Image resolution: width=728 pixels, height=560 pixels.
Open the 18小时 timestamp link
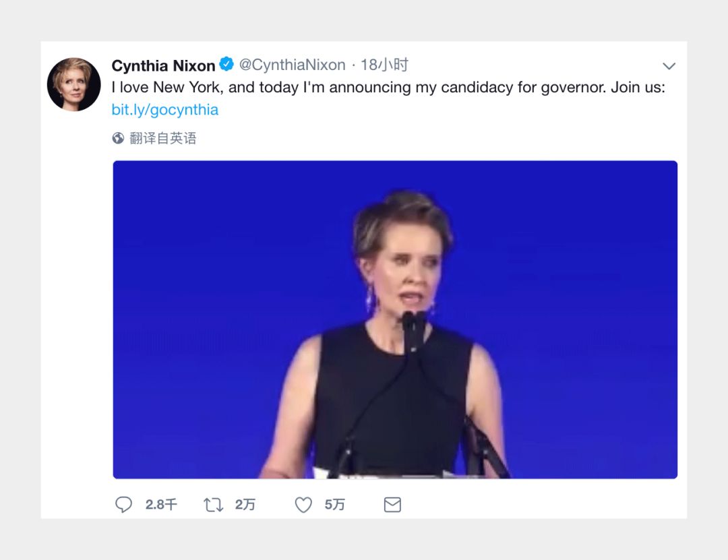click(x=384, y=65)
